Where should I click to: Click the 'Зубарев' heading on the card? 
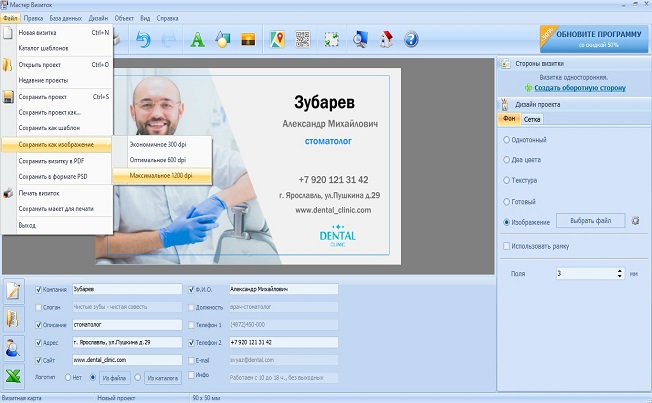coord(324,102)
